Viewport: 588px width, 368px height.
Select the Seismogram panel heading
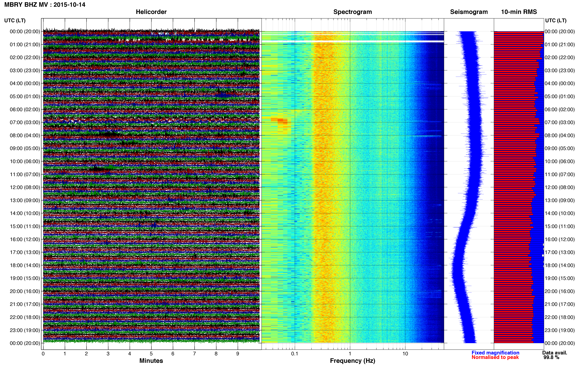(469, 12)
